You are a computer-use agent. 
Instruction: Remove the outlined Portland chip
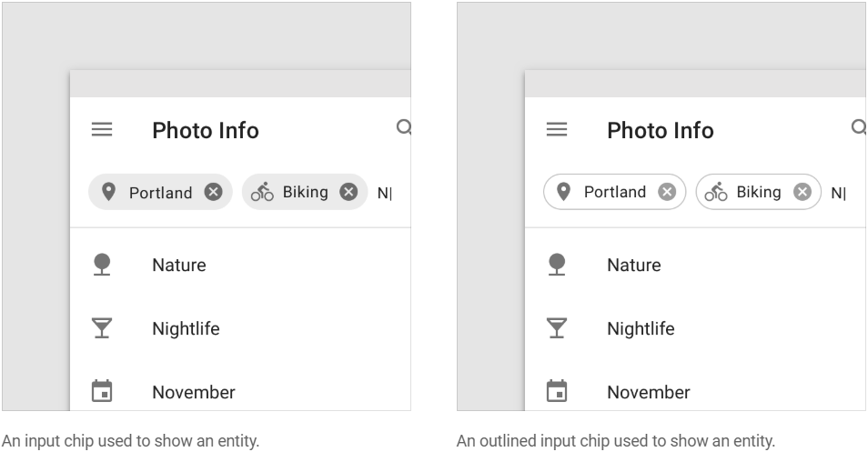click(x=667, y=192)
